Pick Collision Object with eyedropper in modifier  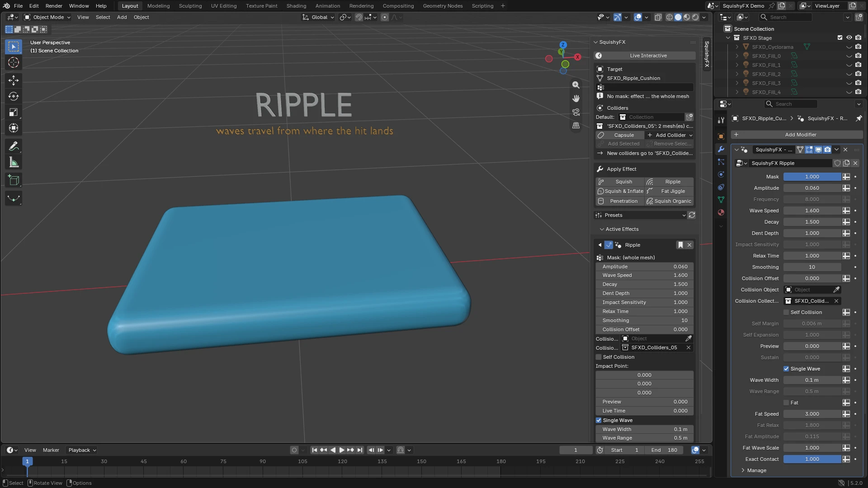tap(836, 290)
